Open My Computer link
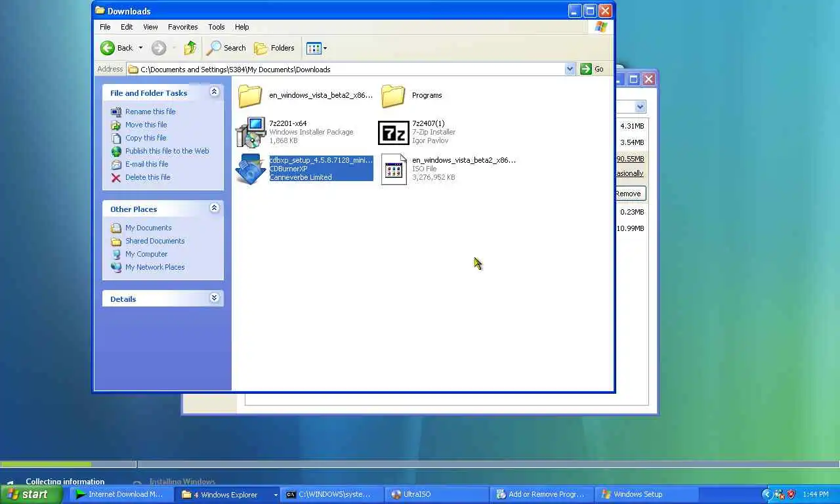Image resolution: width=840 pixels, height=504 pixels. [146, 254]
